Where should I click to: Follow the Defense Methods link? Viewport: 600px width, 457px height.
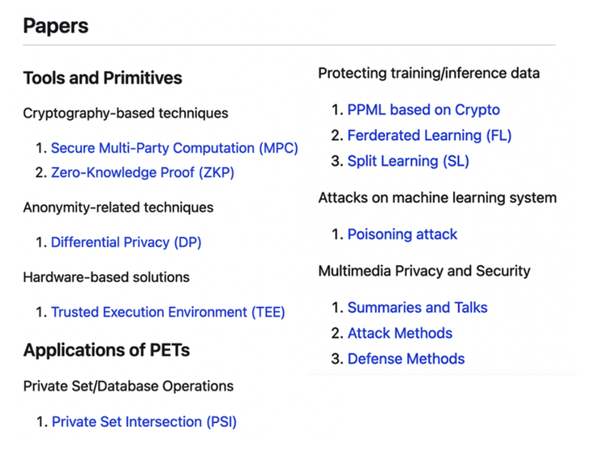[406, 358]
